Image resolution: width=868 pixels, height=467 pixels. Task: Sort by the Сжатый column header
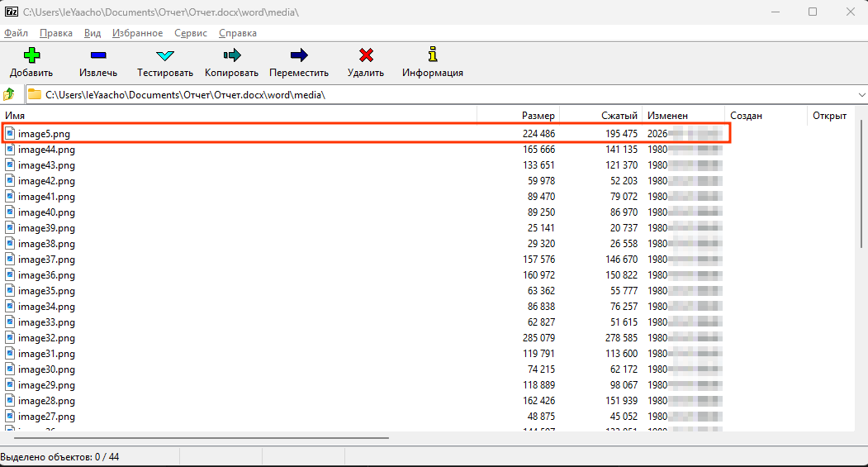[x=600, y=115]
